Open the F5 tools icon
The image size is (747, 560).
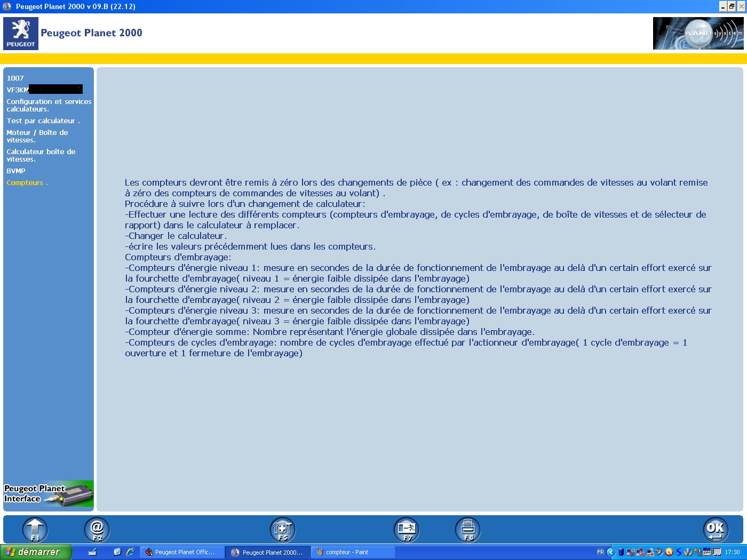283,530
